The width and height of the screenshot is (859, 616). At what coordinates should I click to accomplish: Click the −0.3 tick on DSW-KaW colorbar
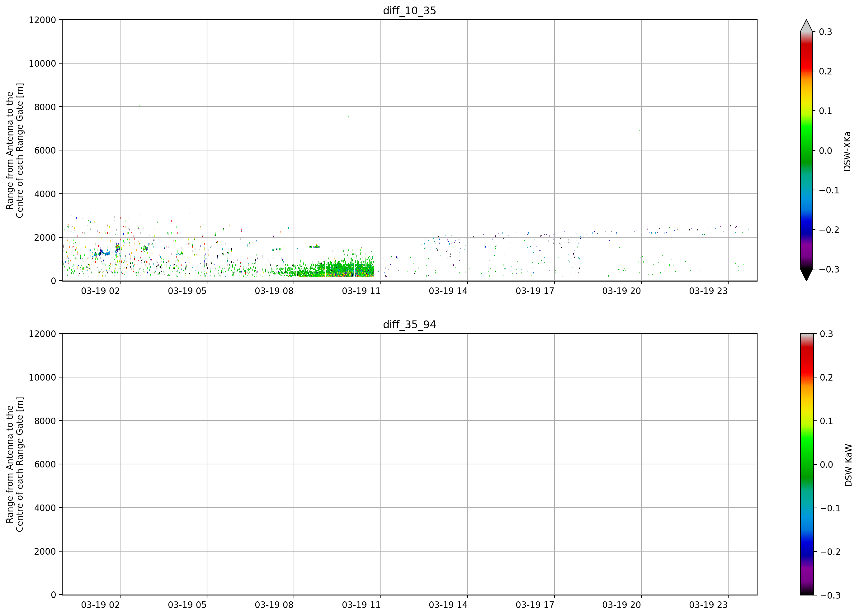point(830,595)
